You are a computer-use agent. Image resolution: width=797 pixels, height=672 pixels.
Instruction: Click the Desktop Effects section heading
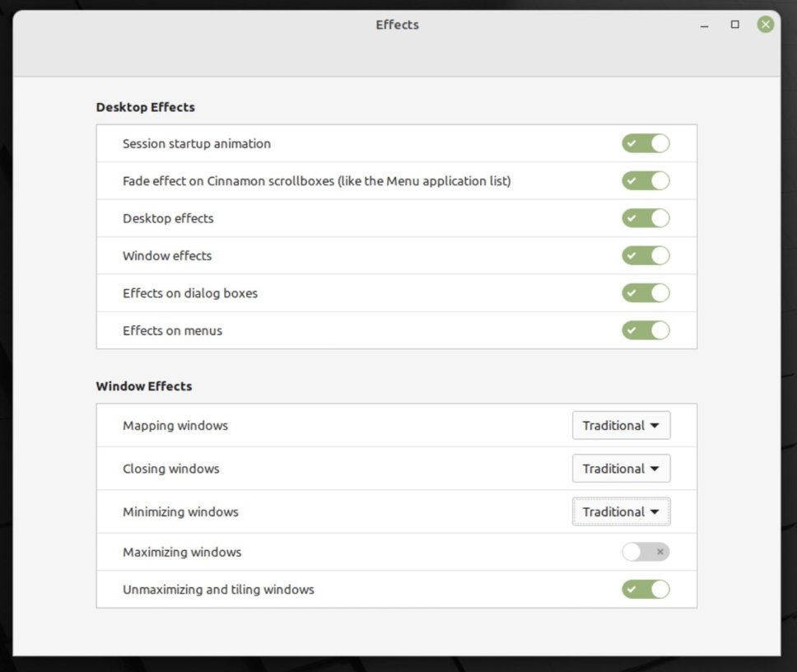(145, 107)
